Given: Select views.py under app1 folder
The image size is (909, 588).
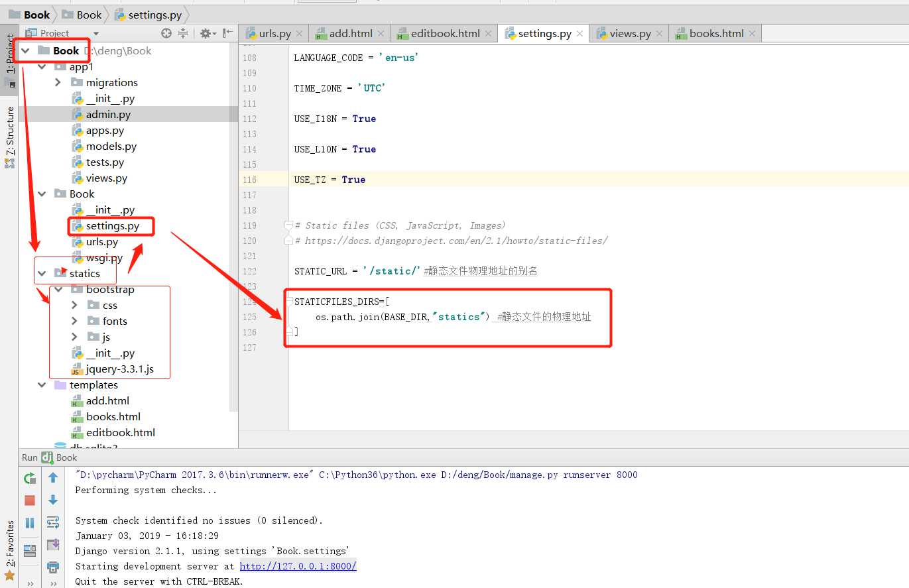Looking at the screenshot, I should click(x=106, y=178).
